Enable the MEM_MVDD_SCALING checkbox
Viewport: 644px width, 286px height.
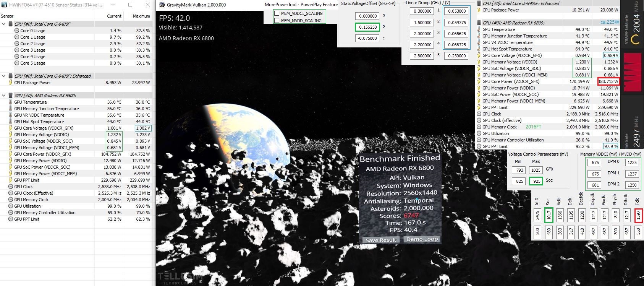click(x=277, y=21)
